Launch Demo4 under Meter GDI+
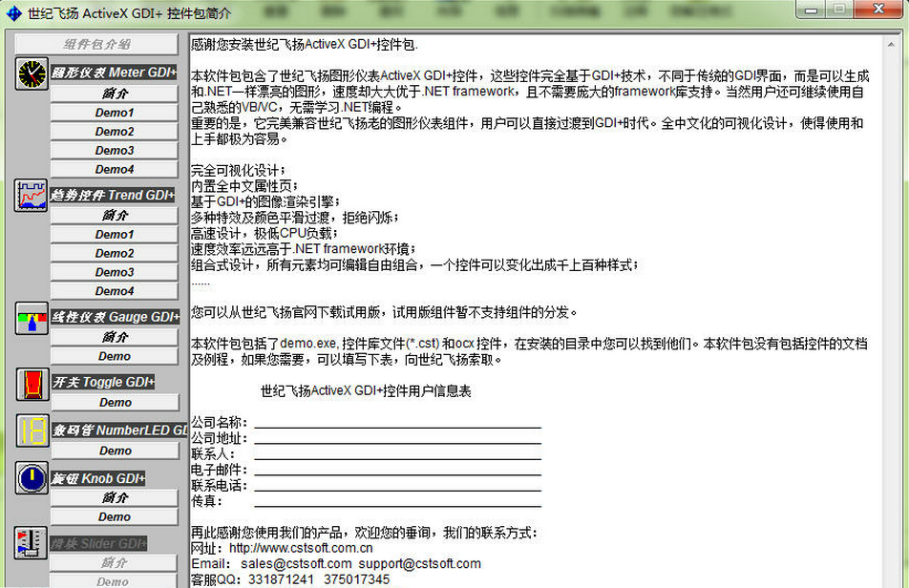This screenshot has height=588, width=909. click(115, 169)
